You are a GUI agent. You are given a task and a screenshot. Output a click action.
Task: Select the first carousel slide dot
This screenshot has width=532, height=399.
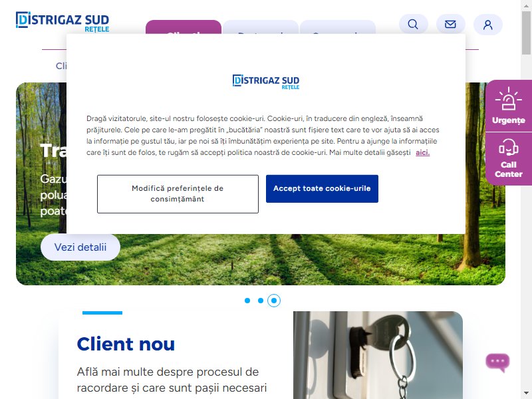pos(247,301)
